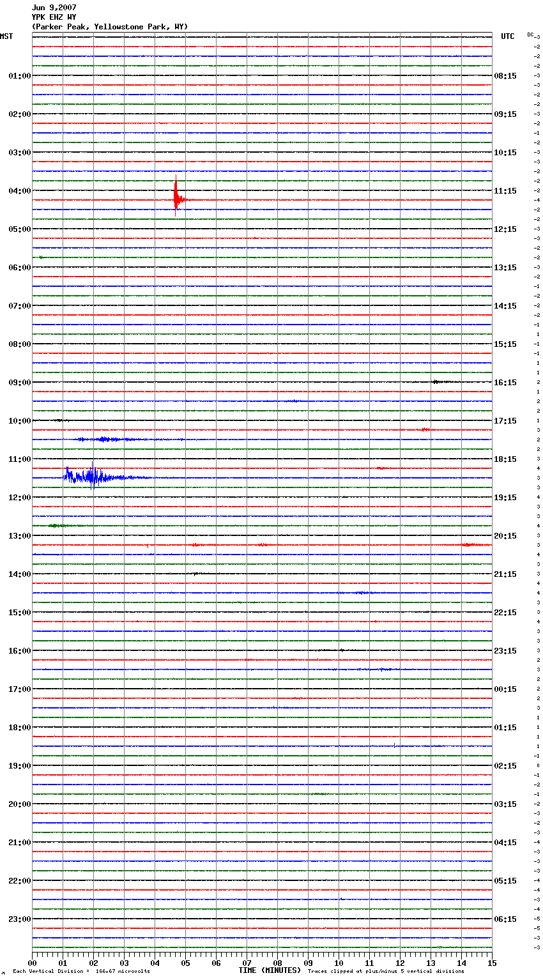Click the 07 minute tick label
The height and width of the screenshot is (980, 543).
pos(247,963)
